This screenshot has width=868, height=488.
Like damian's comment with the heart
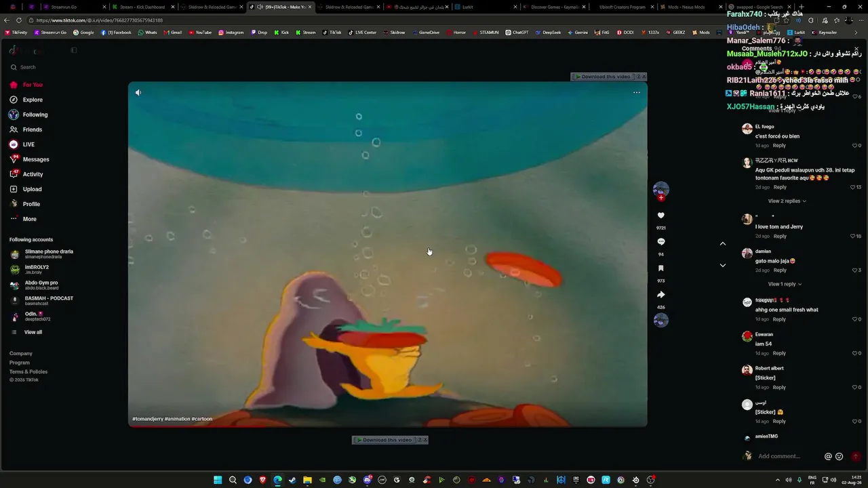point(855,270)
